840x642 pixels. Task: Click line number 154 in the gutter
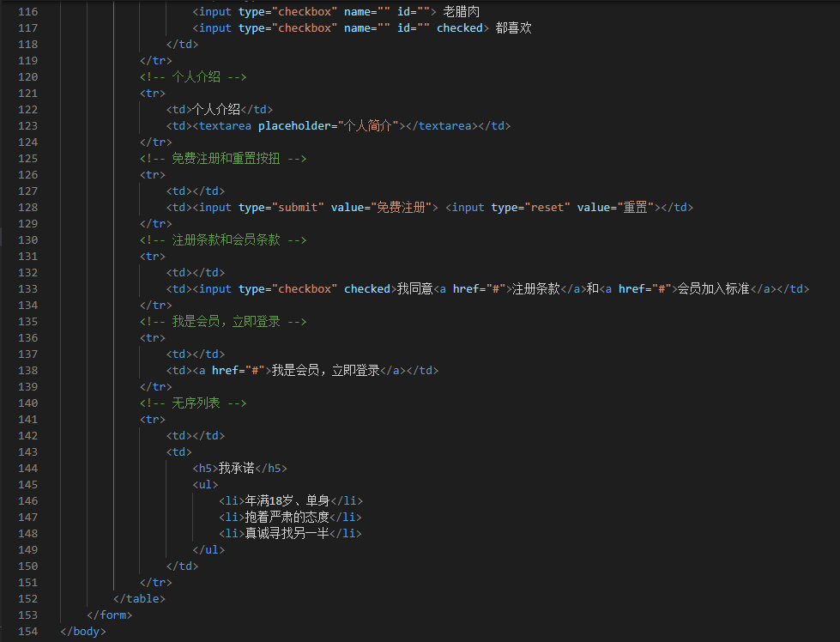27,632
